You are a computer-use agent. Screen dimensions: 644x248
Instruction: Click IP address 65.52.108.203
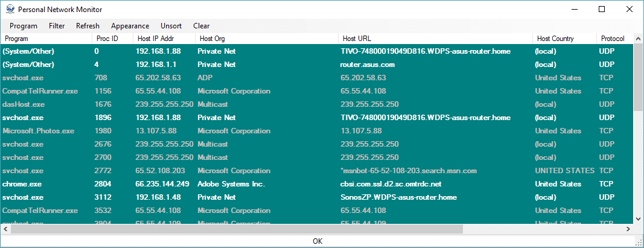tap(160, 170)
